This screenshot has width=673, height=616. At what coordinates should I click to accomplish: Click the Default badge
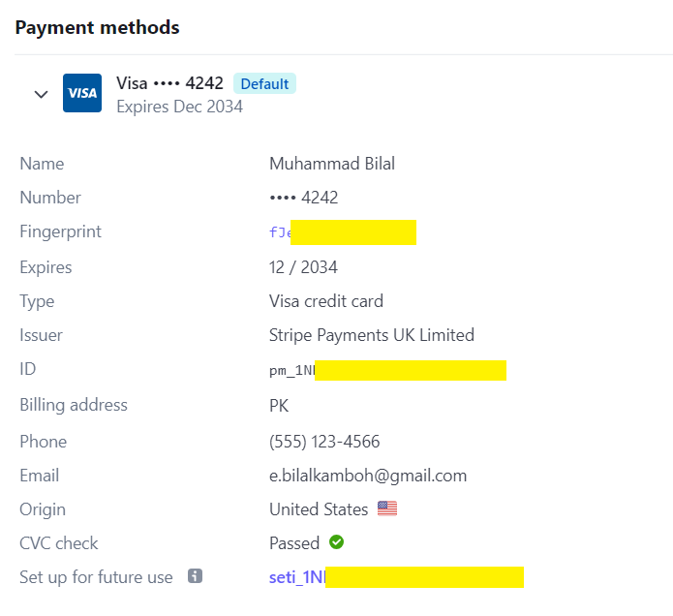pos(264,83)
